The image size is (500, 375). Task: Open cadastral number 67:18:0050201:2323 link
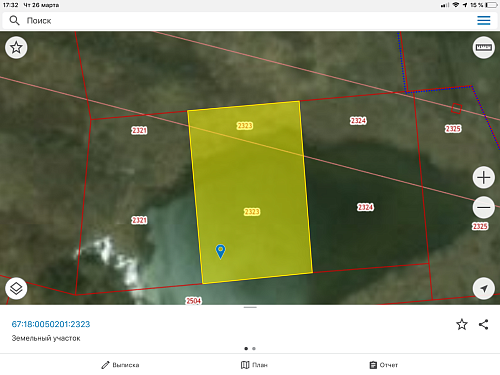tap(51, 324)
